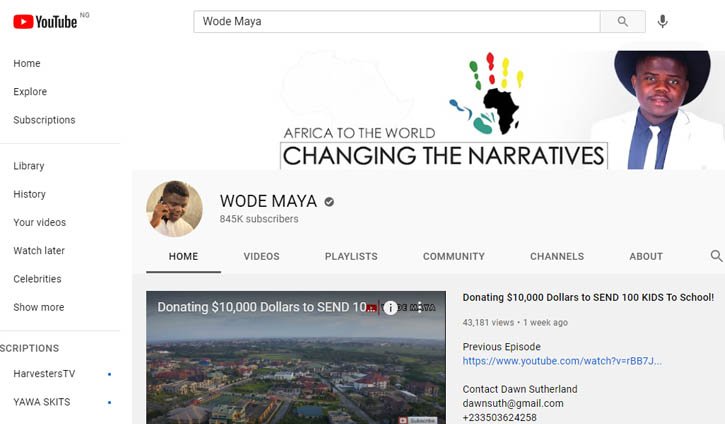
Task: Click the WODE MAYA channel name
Action: click(269, 201)
